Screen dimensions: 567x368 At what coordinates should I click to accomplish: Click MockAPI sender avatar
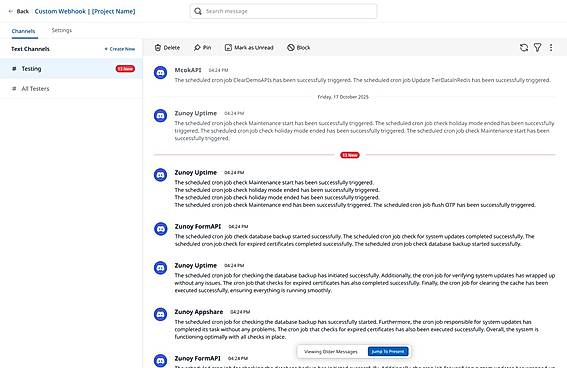(161, 73)
